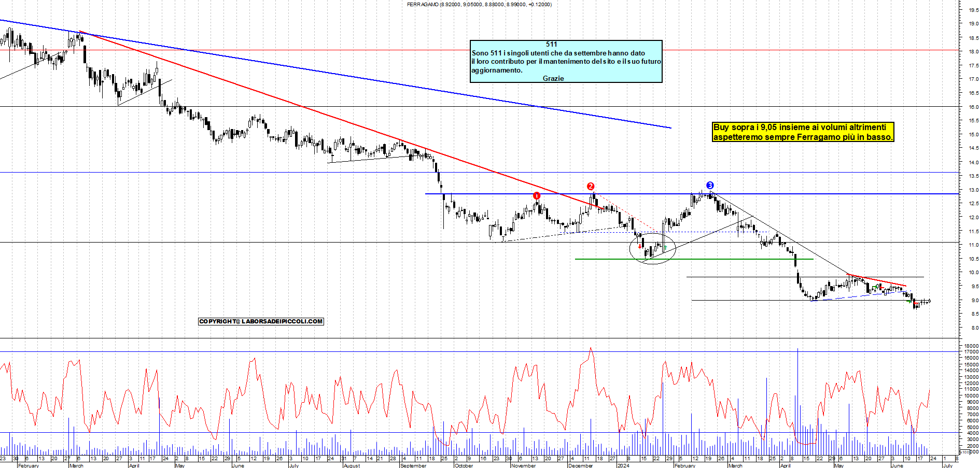
Task: Click the 9.0 price axis label
Action: [x=974, y=301]
